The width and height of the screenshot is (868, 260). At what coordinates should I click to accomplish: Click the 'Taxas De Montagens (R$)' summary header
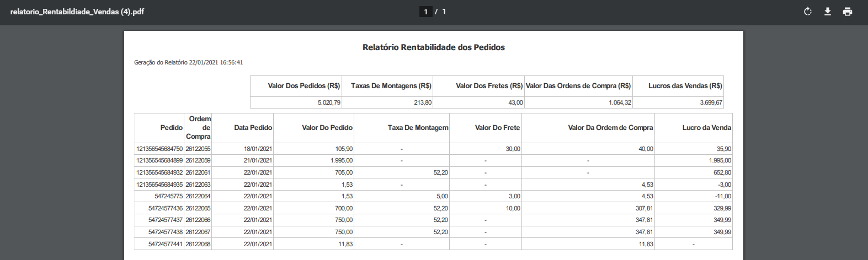click(391, 86)
